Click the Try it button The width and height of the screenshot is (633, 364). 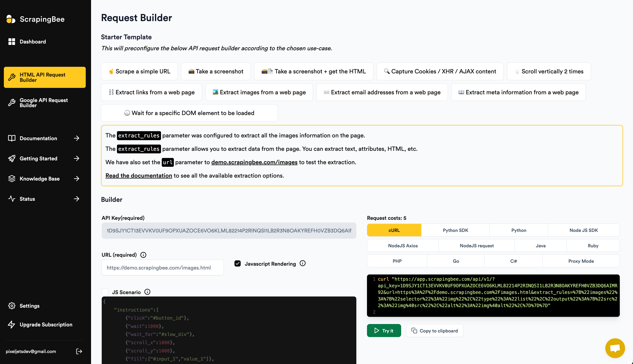point(384,331)
